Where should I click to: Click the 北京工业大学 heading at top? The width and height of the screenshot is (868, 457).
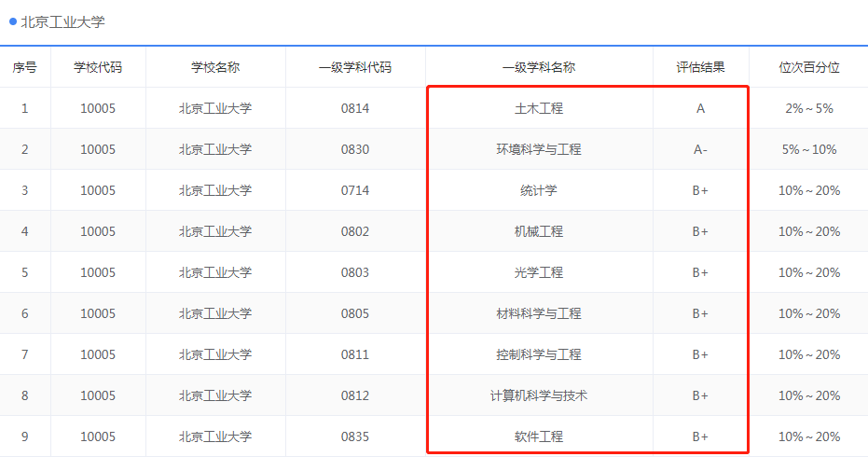click(62, 22)
